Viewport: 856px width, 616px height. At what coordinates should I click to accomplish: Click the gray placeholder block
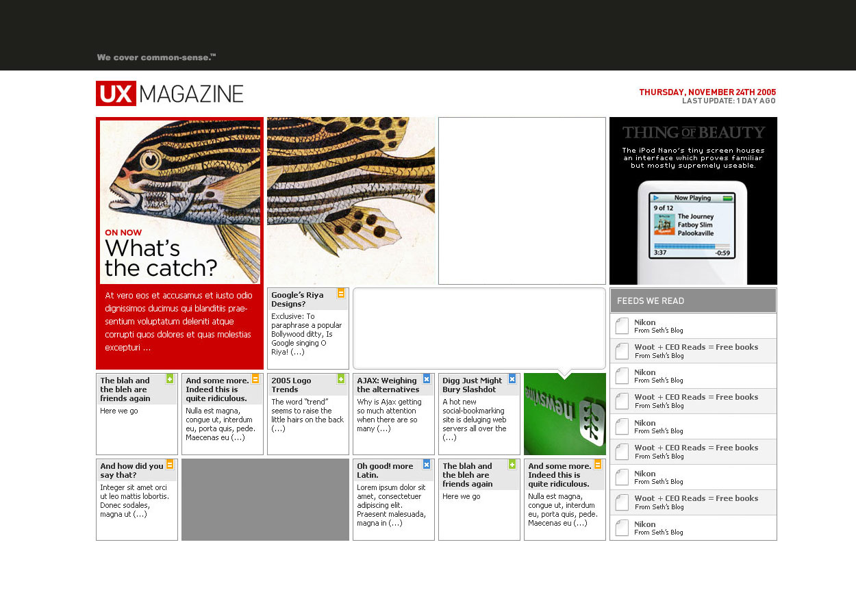[x=265, y=500]
